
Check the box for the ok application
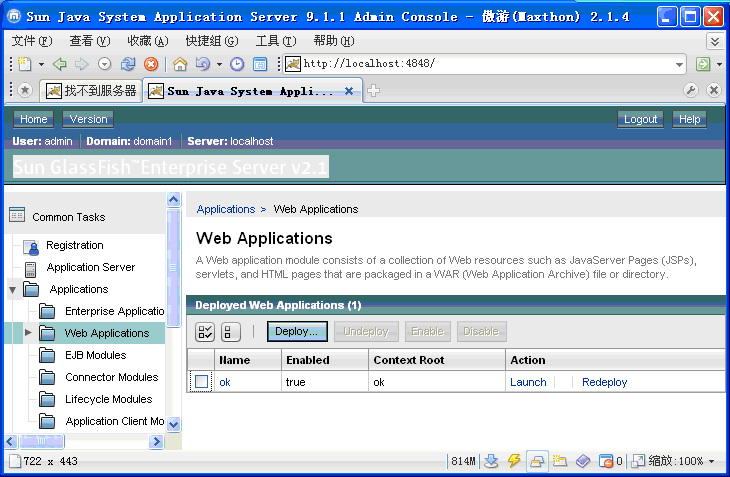[x=202, y=382]
